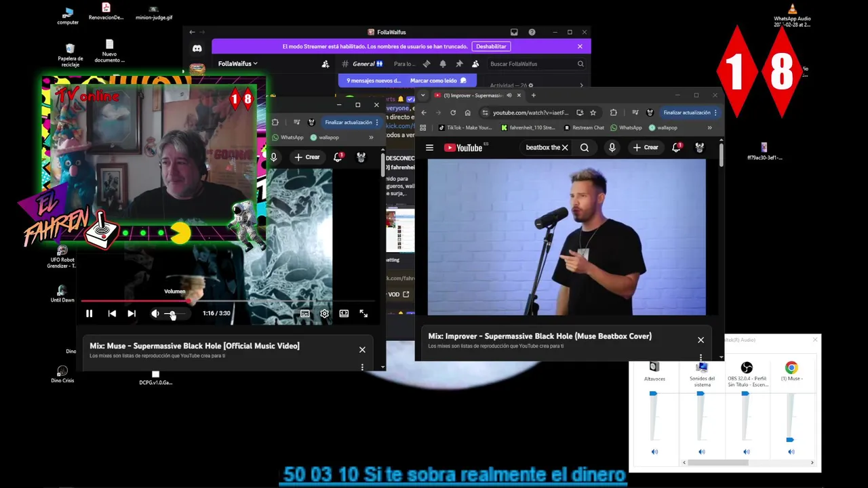
Task: Mute the left YouTube player speaker icon
Action: click(155, 313)
